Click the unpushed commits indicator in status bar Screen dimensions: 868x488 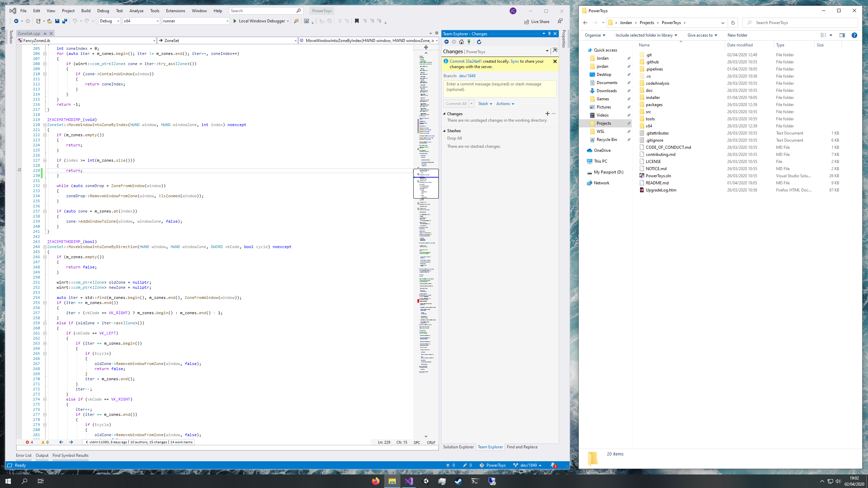click(451, 465)
